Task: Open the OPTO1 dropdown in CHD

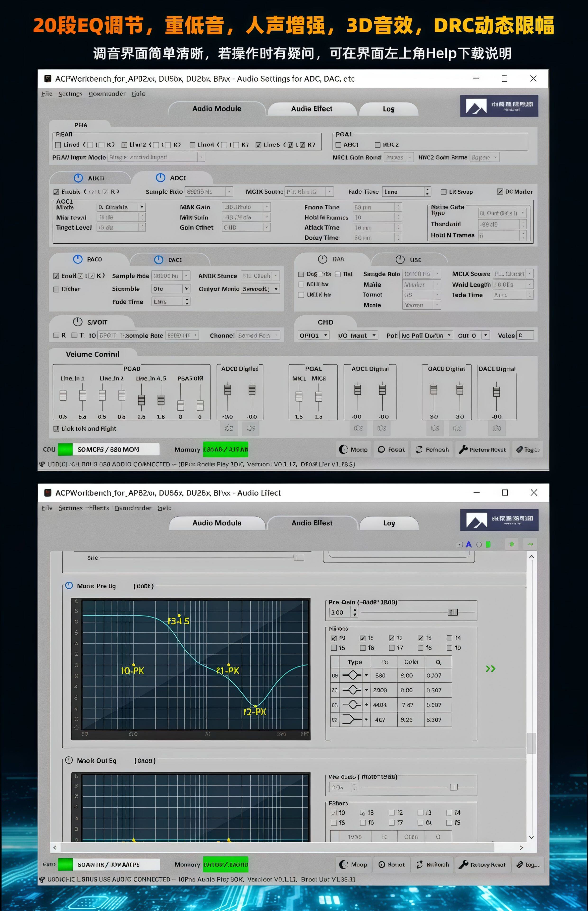Action: click(x=313, y=335)
